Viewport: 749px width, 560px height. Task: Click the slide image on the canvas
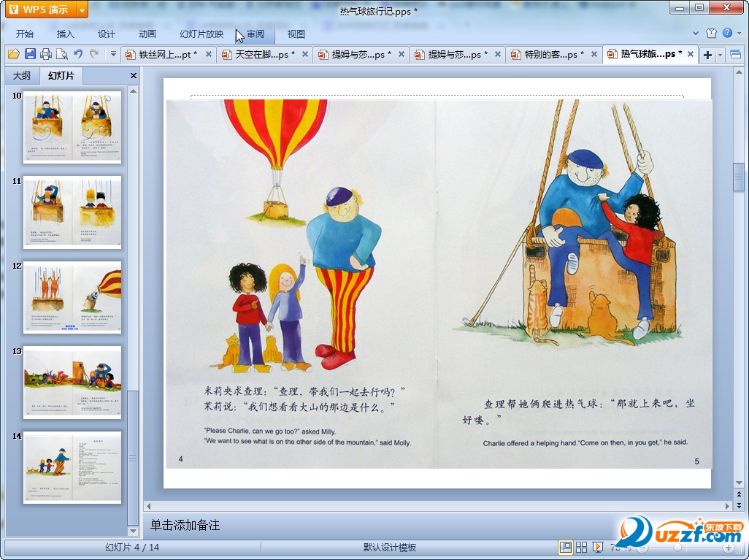tap(439, 283)
